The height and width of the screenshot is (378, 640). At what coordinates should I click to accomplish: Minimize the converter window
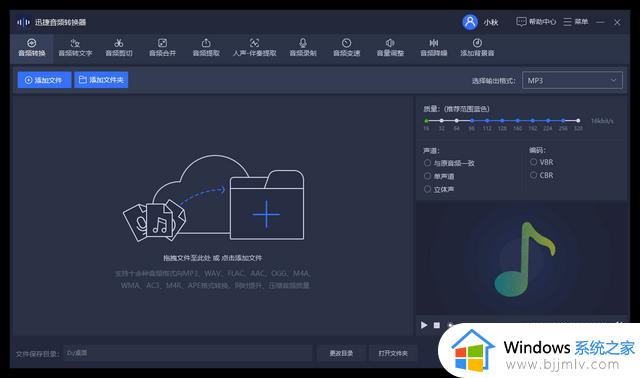600,22
